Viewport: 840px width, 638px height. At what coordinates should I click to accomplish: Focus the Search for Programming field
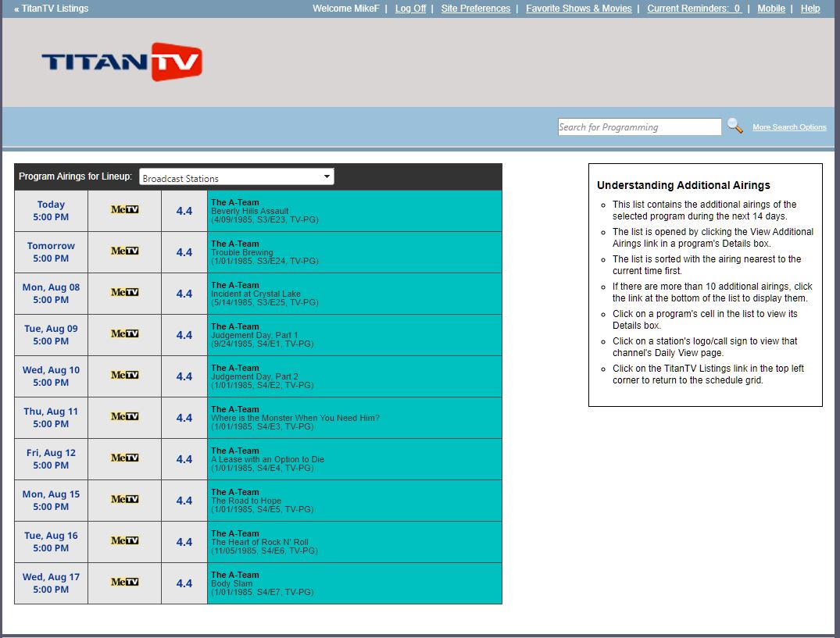pyautogui.click(x=639, y=127)
